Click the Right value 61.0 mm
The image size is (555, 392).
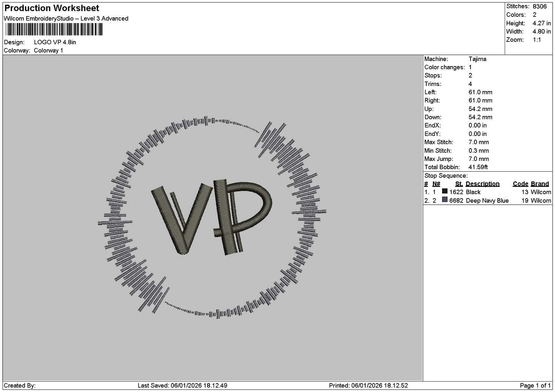click(480, 101)
